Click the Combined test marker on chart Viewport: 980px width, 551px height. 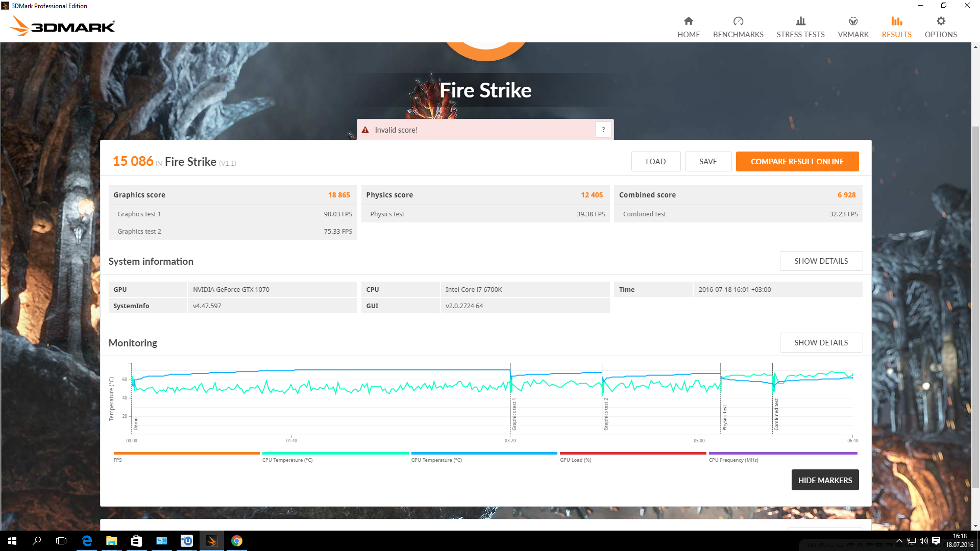coord(776,414)
